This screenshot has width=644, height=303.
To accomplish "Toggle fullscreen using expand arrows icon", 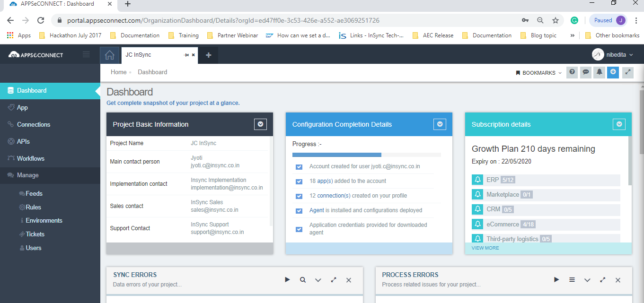I will (628, 72).
